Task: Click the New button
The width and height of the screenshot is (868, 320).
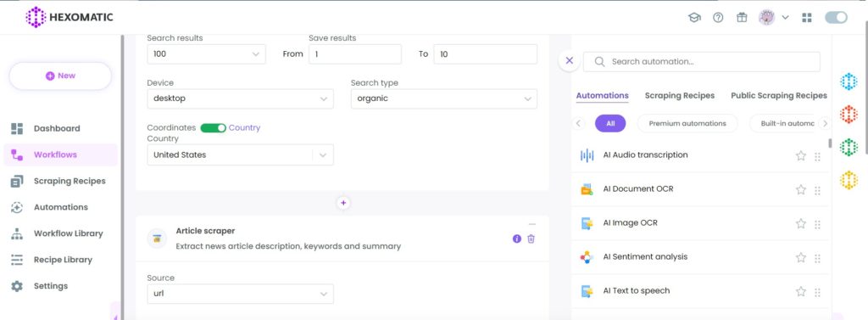Action: coord(60,76)
